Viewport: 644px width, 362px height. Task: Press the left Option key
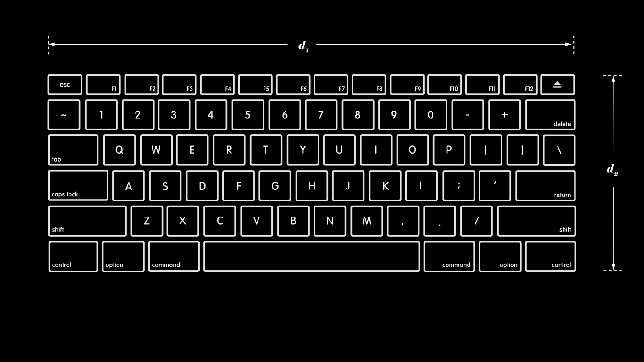[x=123, y=256]
